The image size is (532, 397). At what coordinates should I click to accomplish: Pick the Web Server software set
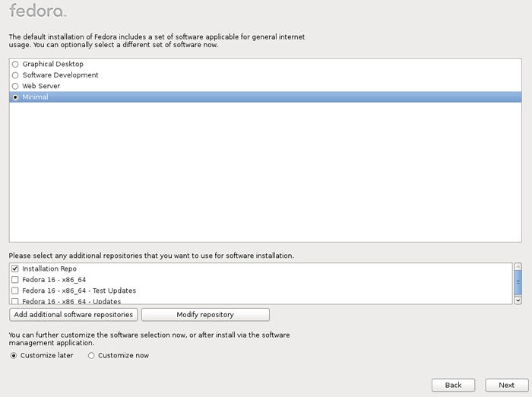15,86
